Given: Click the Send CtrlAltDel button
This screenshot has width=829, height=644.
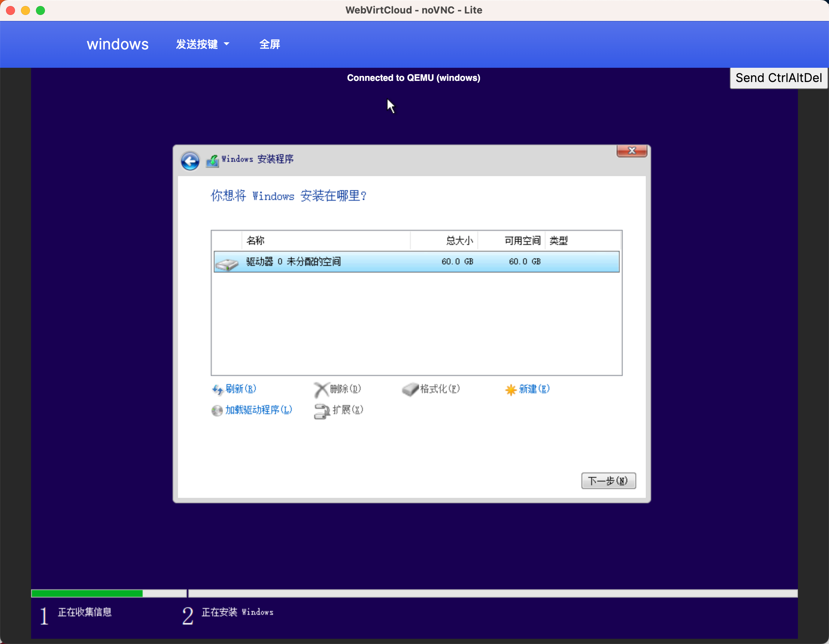Looking at the screenshot, I should coord(778,78).
